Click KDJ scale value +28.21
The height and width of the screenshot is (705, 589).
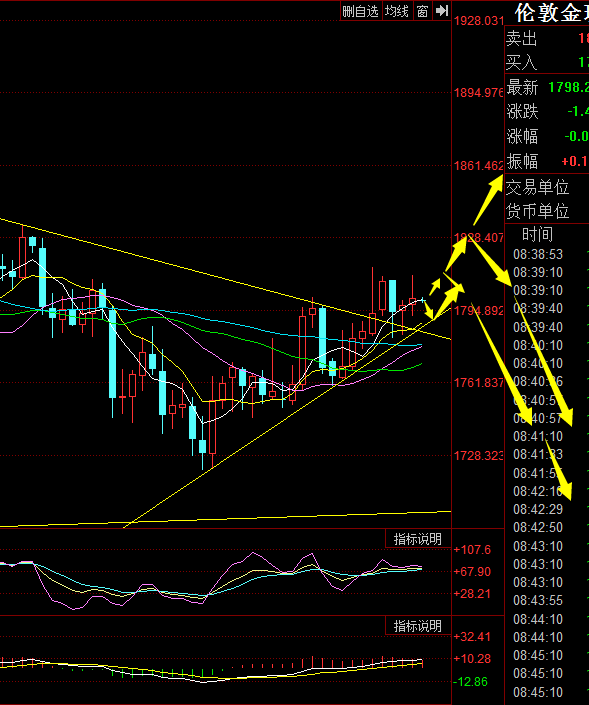coord(472,594)
